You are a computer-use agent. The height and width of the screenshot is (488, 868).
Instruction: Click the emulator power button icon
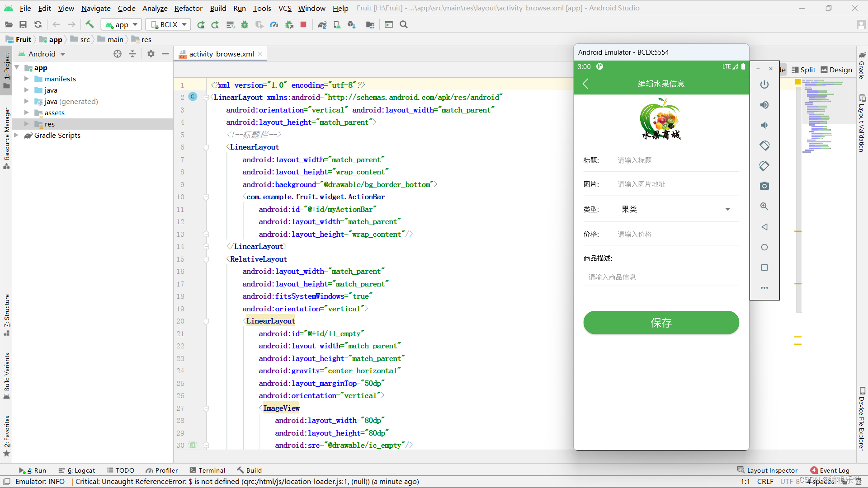[x=764, y=84]
